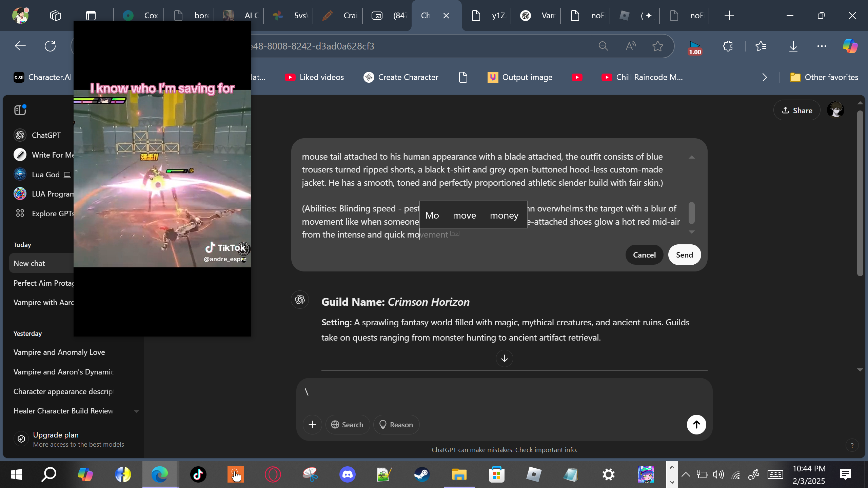Open the Chill Raincode bookmark

click(642, 77)
